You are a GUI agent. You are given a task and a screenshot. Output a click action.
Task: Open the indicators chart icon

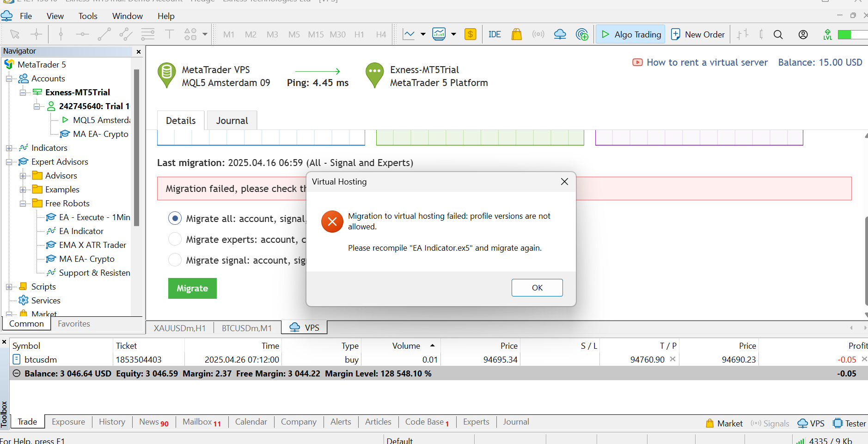coord(439,34)
